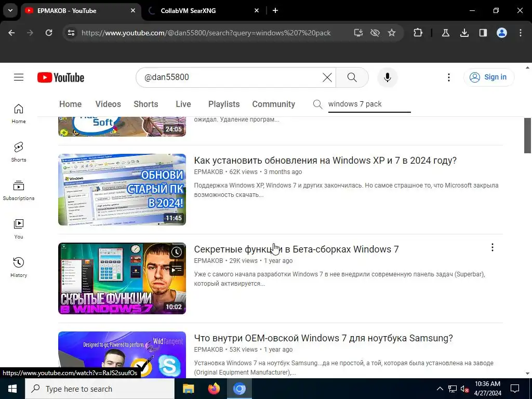532x399 pixels.
Task: Open video 'Как установить обновления на Windows XP'
Action: pos(325,160)
